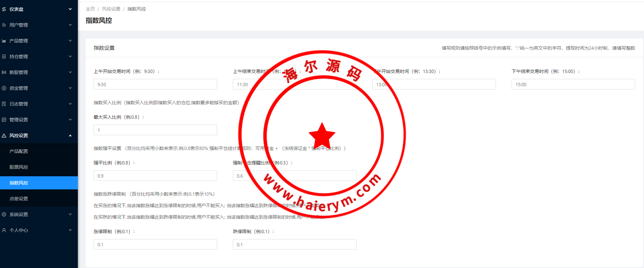
Task: Click the gear icon beside 系统设置
Action: pos(4,214)
